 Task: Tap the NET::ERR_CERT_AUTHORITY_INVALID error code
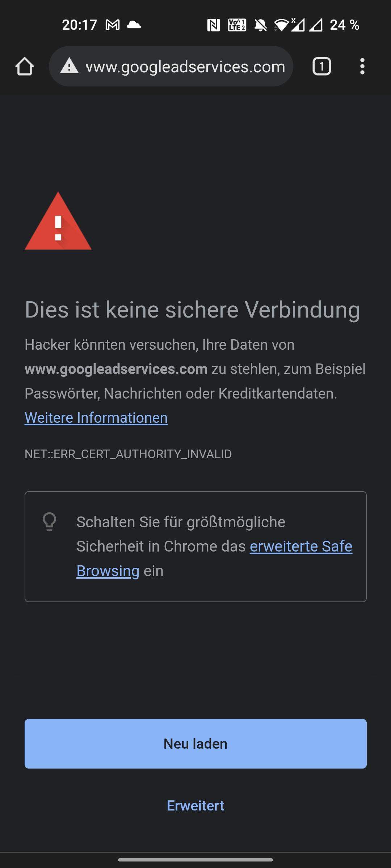(x=128, y=454)
